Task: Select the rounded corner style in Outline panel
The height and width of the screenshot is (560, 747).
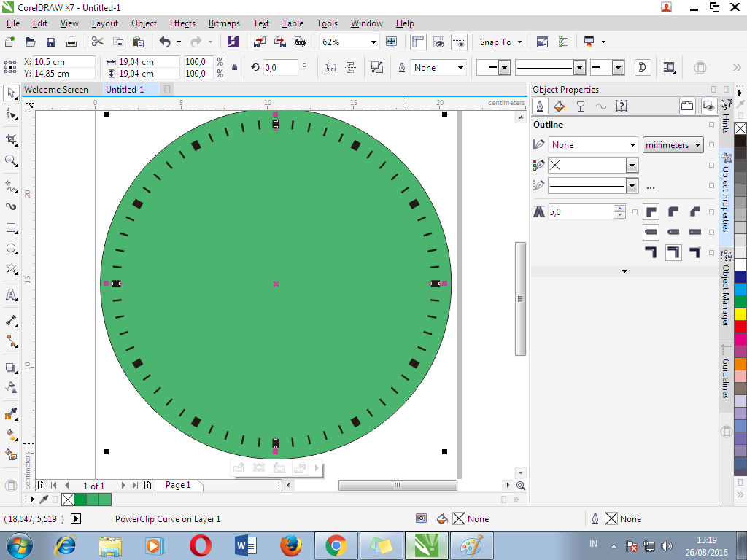Action: pos(673,211)
